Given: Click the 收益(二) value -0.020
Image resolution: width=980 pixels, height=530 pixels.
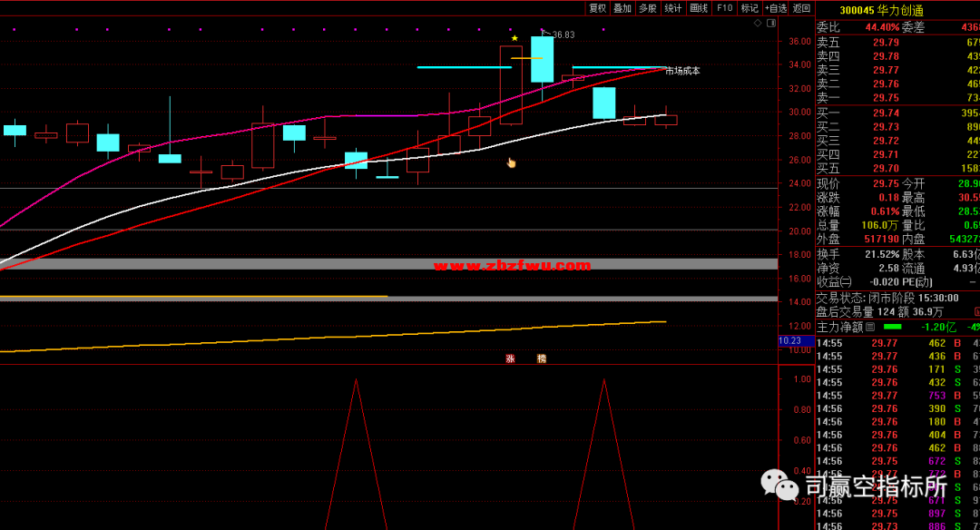Looking at the screenshot, I should [885, 282].
